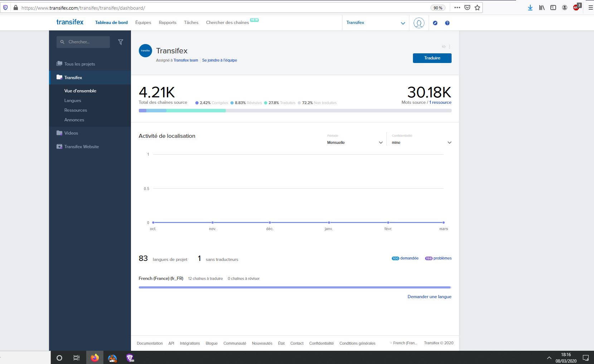Image resolution: width=594 pixels, height=364 pixels.
Task: Open the Transifex team link
Action: coord(186,60)
